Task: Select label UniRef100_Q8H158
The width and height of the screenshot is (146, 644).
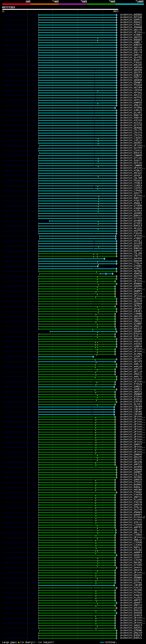Action: tap(131, 70)
